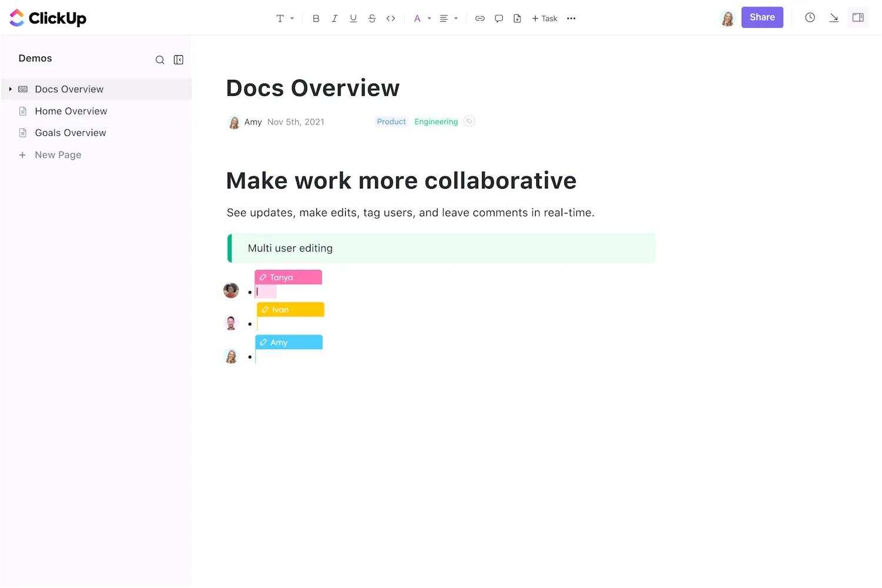882x588 pixels.
Task: Select Docs Overview page in sidebar
Action: 96,89
